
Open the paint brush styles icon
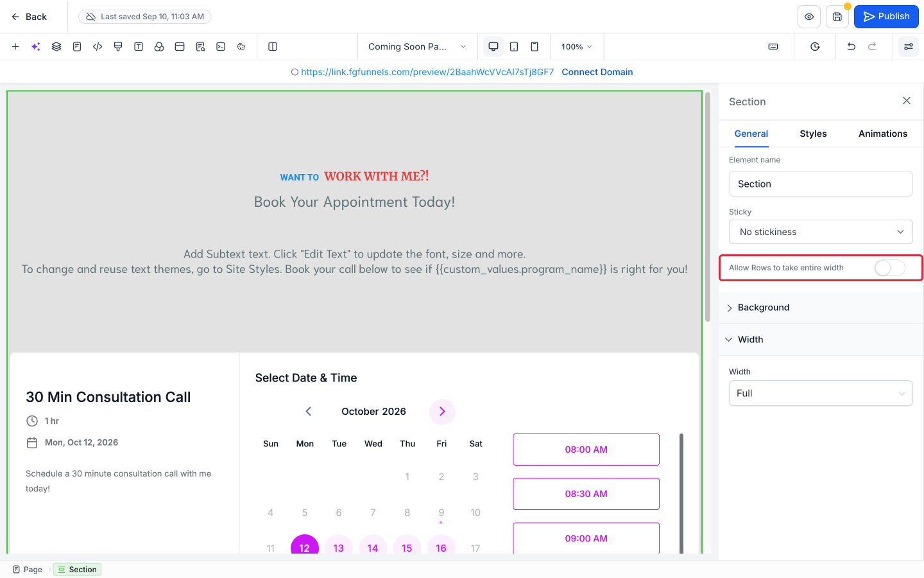(x=118, y=46)
